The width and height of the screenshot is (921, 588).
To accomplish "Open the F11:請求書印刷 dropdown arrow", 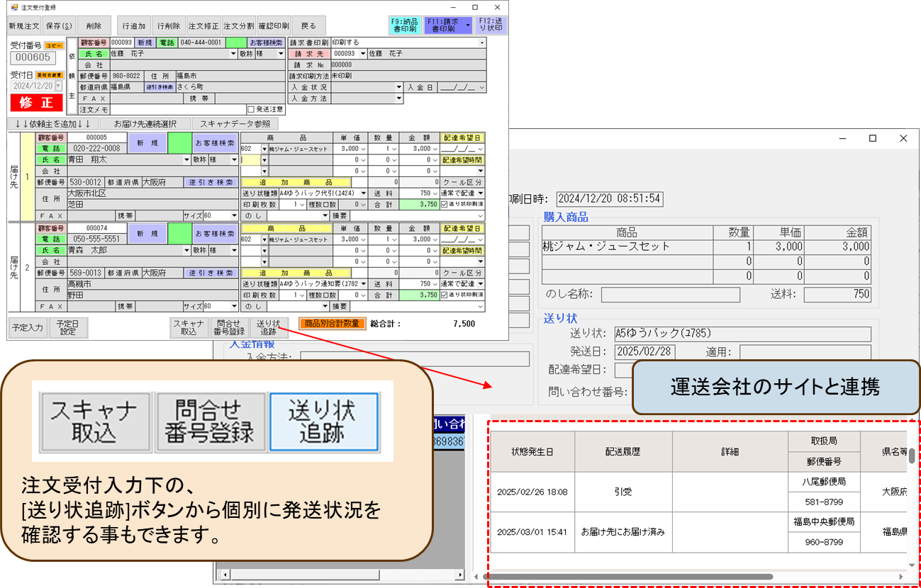I will (467, 26).
